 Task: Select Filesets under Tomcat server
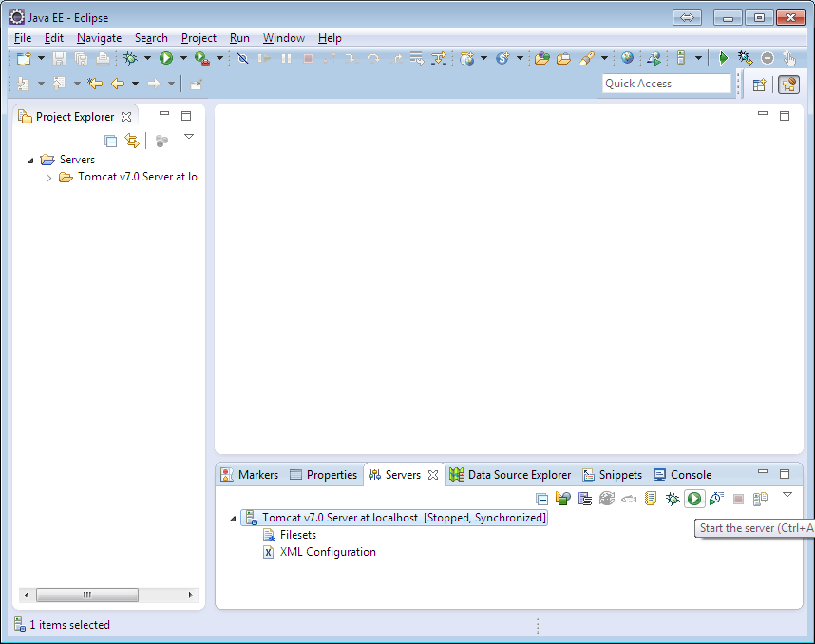click(298, 535)
